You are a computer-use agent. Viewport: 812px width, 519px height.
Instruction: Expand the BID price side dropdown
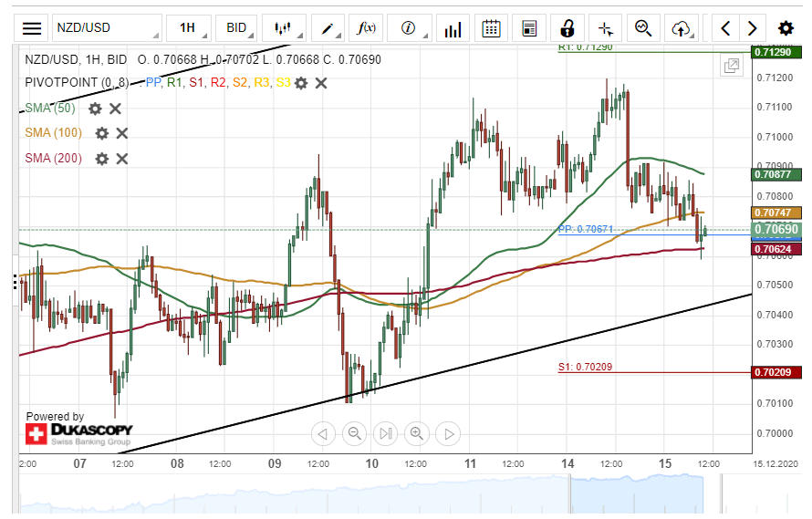click(x=237, y=28)
